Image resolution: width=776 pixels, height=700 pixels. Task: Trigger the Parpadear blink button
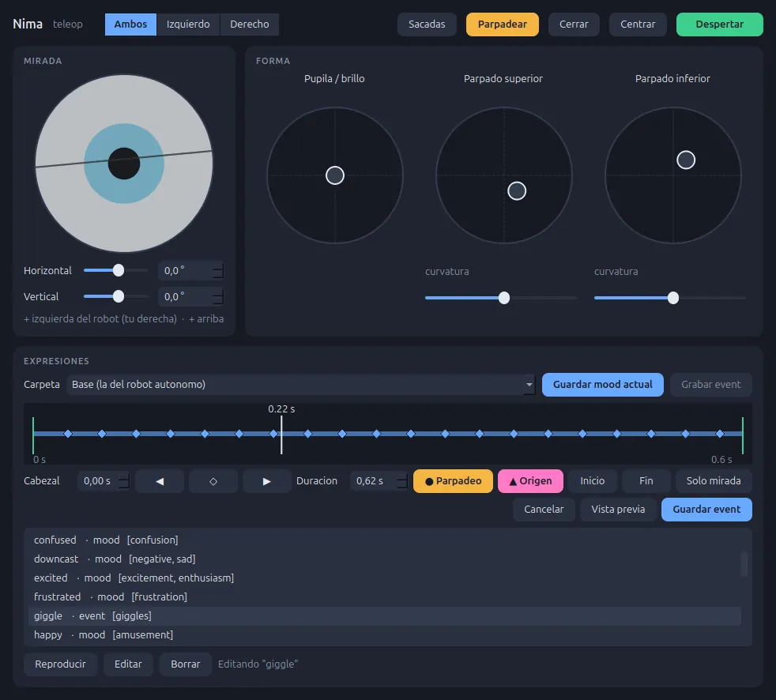[503, 24]
